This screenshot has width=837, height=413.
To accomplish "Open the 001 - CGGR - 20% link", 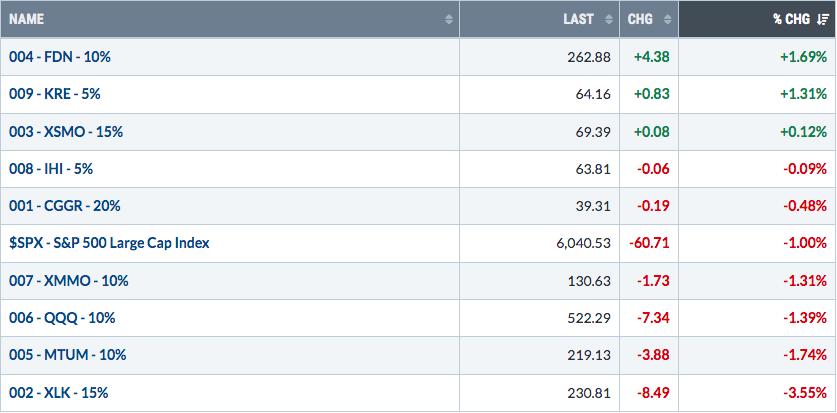I will (x=65, y=206).
